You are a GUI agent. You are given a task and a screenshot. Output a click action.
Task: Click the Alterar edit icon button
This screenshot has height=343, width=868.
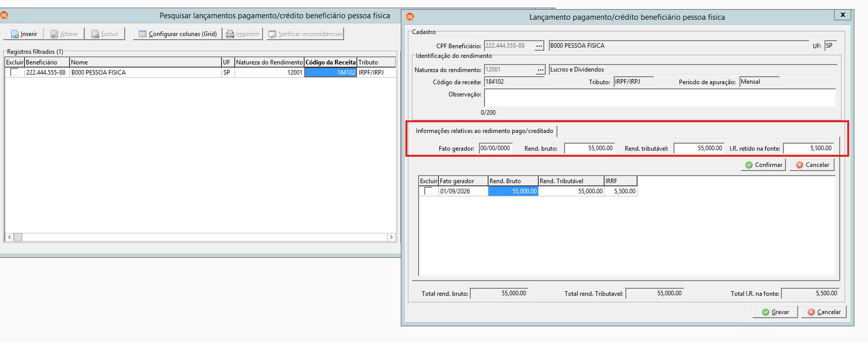point(64,34)
